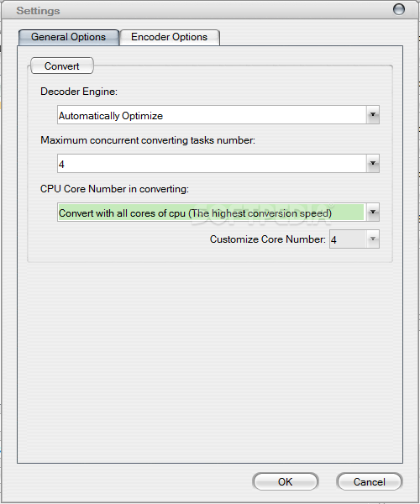Click the 'Customize Core Number:' label
The width and height of the screenshot is (420, 504).
[268, 239]
